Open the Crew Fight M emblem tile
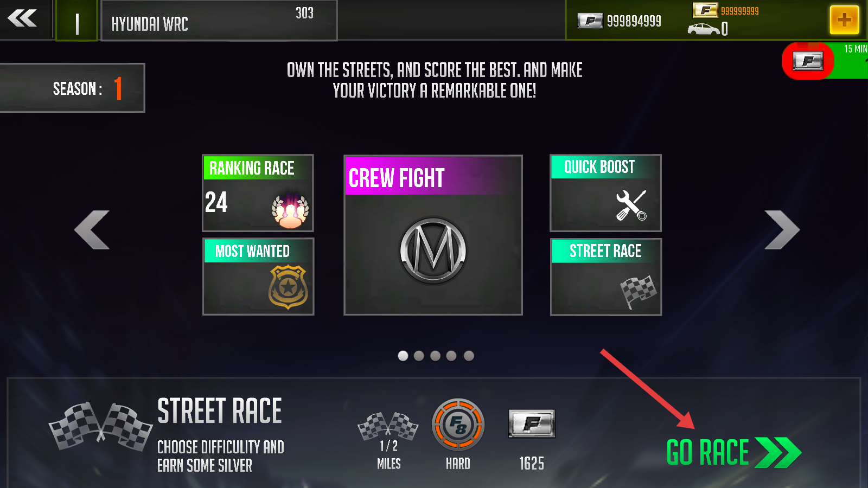868x488 pixels. click(433, 235)
